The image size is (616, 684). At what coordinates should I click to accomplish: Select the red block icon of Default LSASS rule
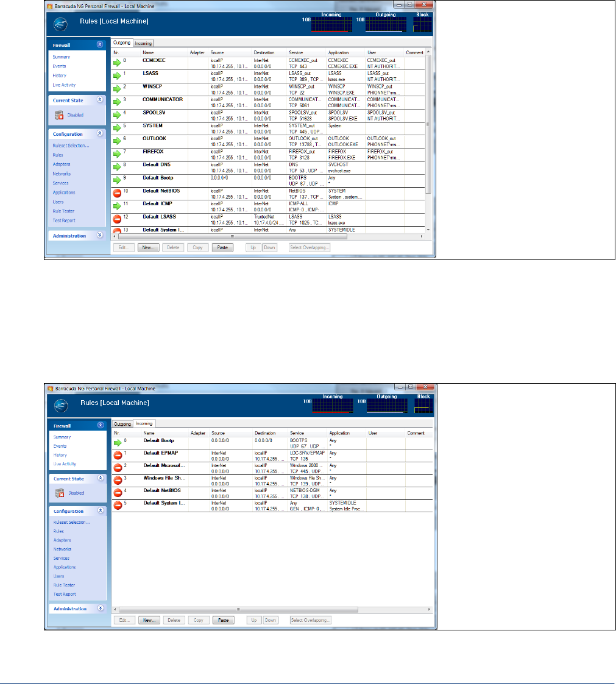pyautogui.click(x=117, y=219)
